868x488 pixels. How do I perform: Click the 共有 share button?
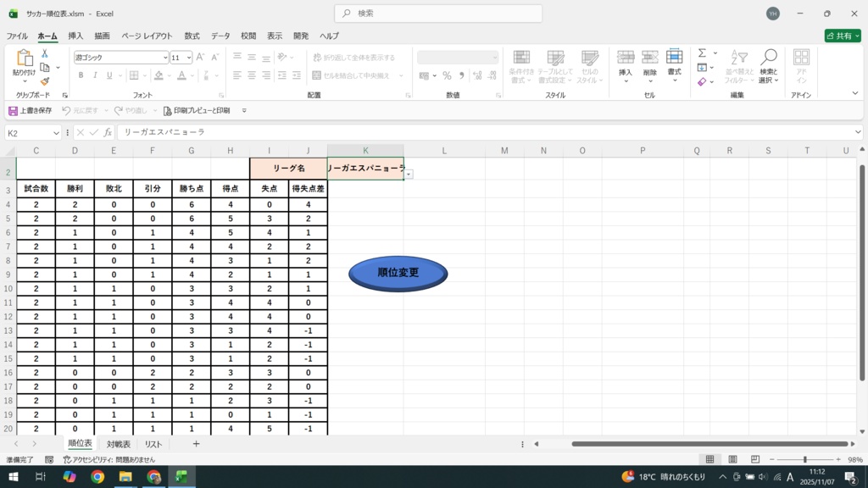tap(843, 36)
